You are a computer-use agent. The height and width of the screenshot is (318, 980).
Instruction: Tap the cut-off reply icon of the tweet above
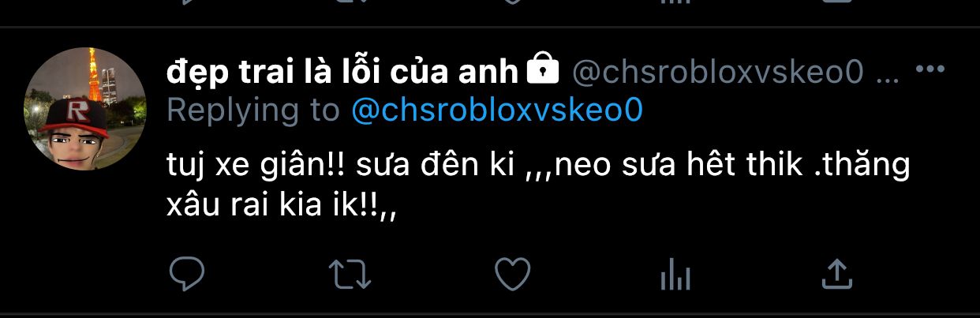click(x=187, y=2)
